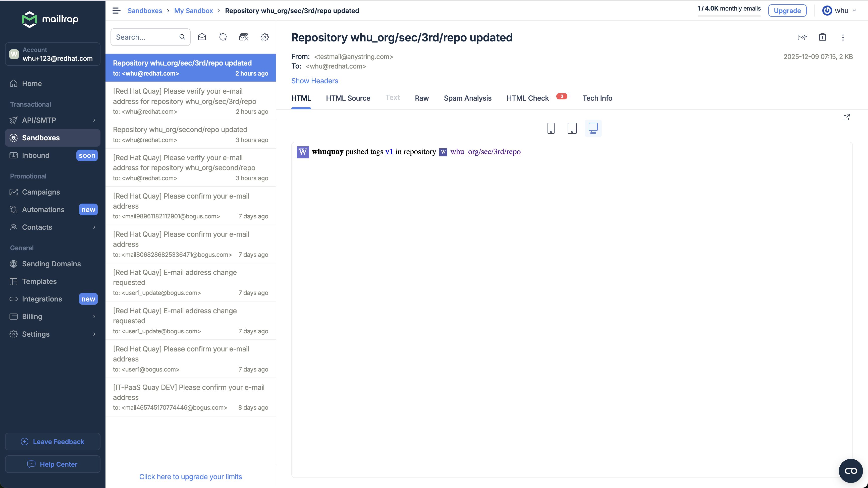The height and width of the screenshot is (488, 868).
Task: Click the email search input field
Action: coord(145,37)
